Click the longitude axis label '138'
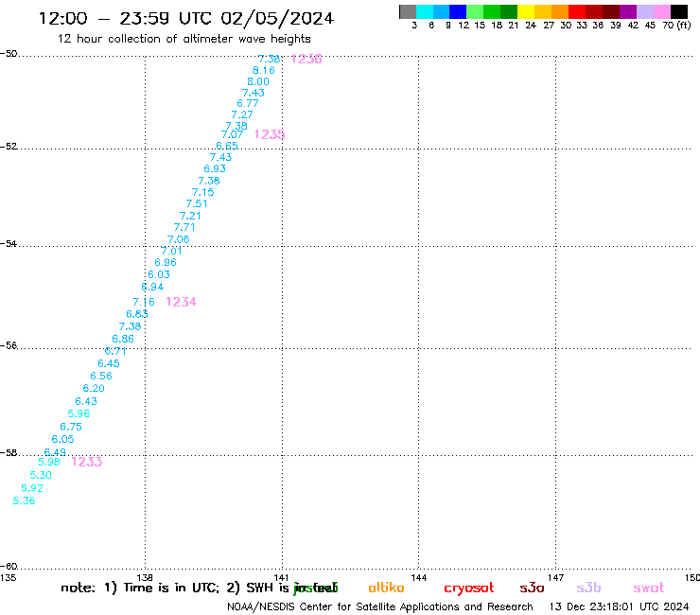The image size is (700, 615). [145, 578]
